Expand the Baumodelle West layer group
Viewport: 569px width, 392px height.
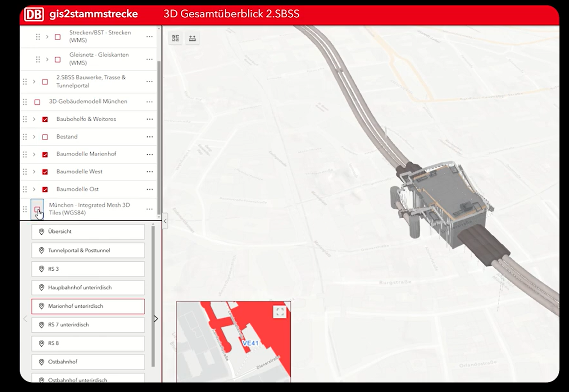pos(34,172)
